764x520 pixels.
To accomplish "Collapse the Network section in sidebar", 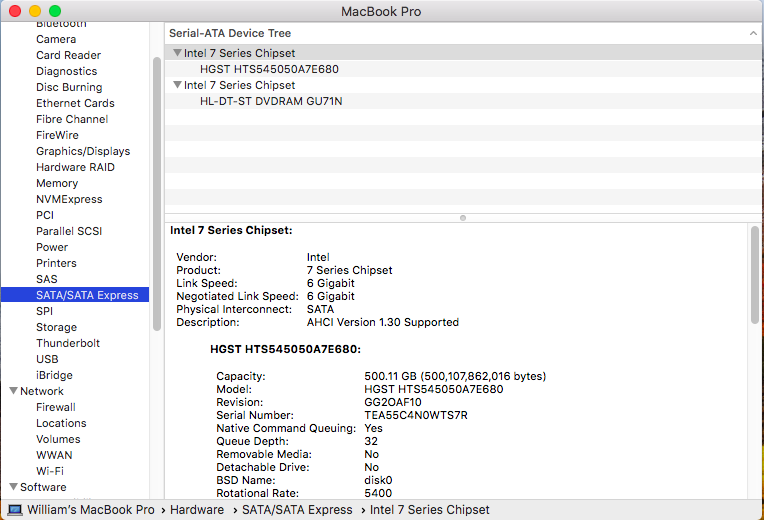I will tap(13, 391).
